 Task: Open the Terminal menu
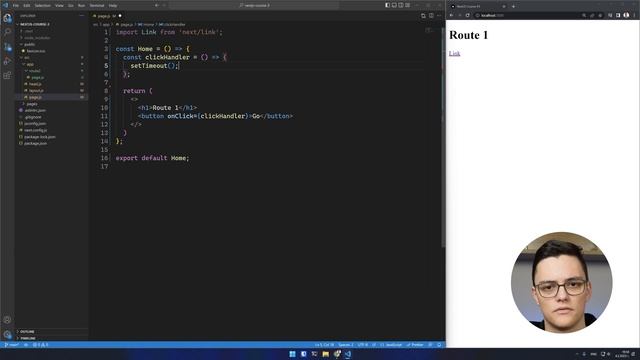[97, 6]
